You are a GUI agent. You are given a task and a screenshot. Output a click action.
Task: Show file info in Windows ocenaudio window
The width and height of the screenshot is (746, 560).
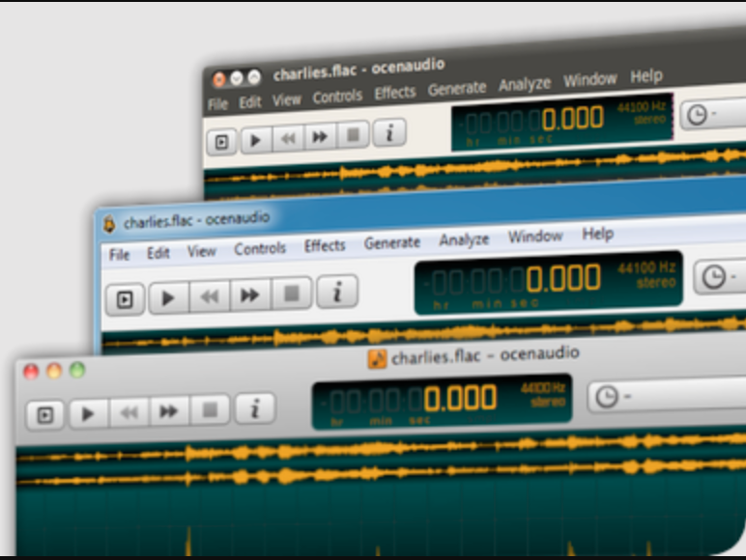(337, 292)
